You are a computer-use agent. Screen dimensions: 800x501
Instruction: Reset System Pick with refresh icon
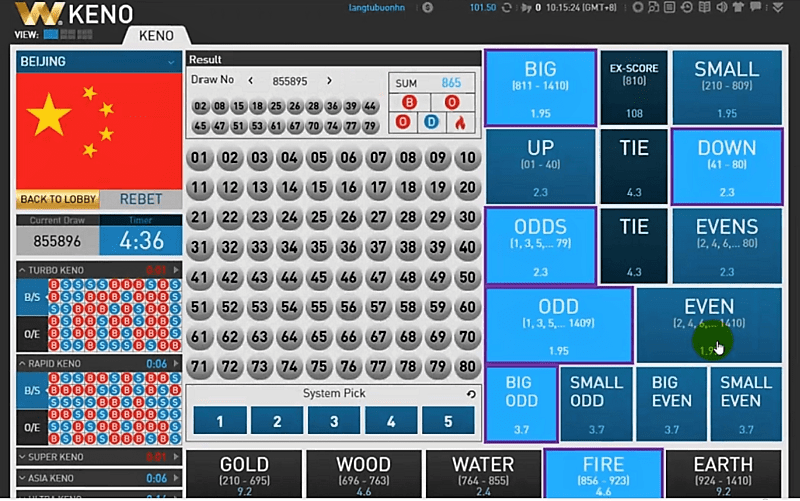click(471, 394)
